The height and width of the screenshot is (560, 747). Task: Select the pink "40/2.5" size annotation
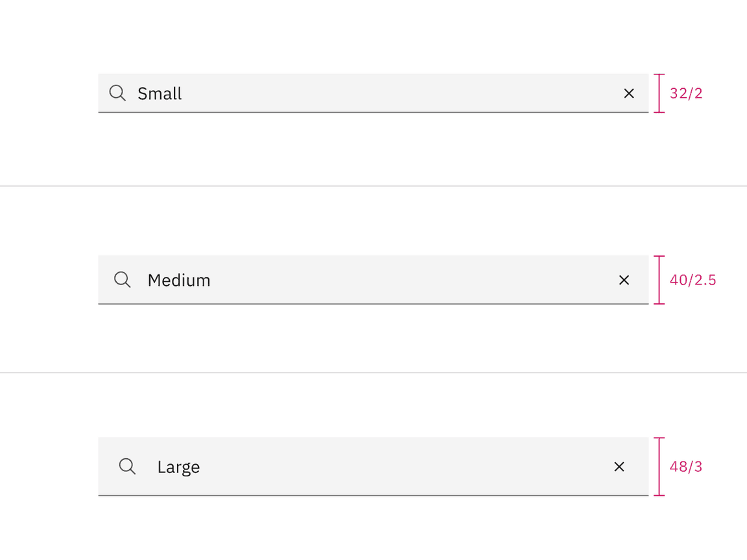pyautogui.click(x=693, y=280)
